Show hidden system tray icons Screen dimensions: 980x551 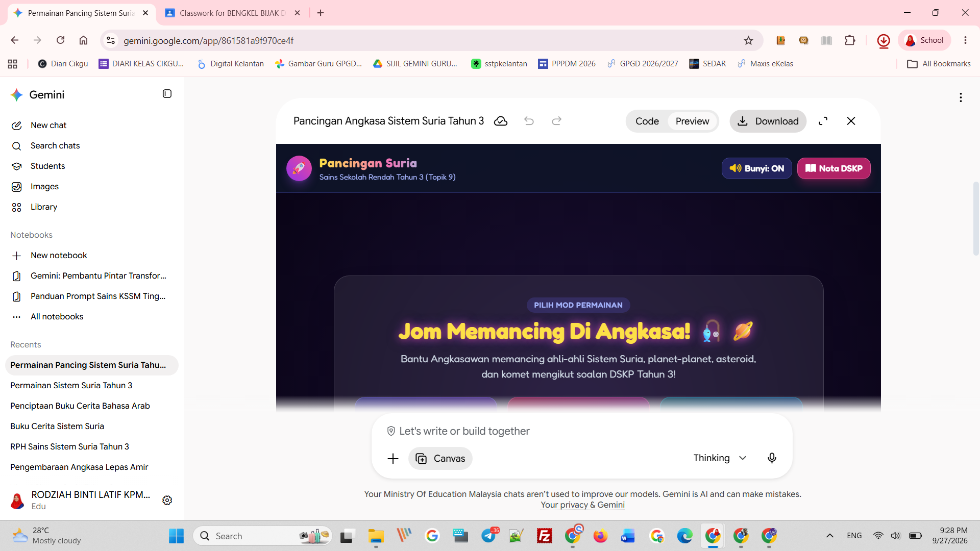830,536
